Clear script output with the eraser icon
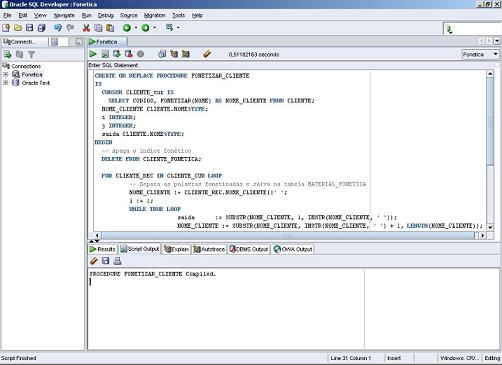 click(94, 261)
